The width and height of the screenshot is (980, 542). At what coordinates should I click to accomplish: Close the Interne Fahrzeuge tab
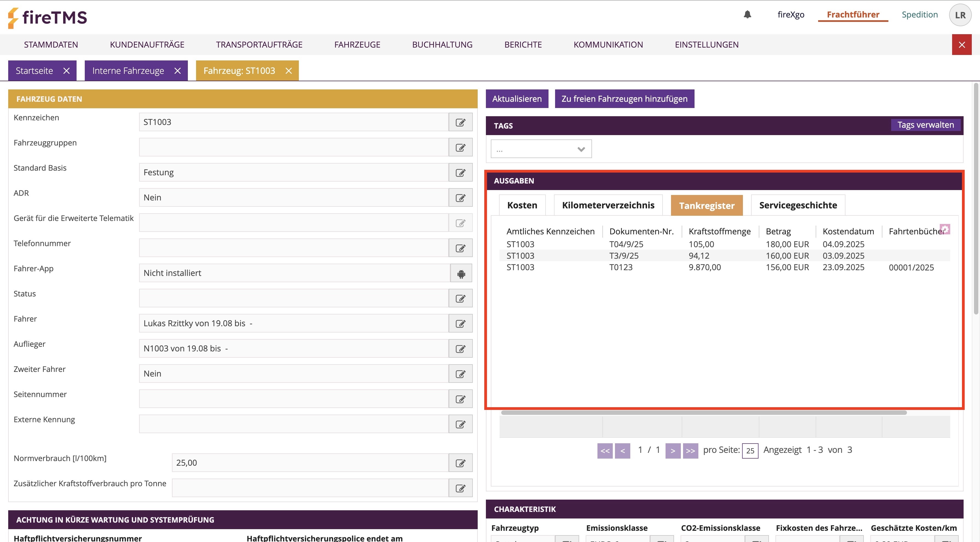(x=177, y=71)
